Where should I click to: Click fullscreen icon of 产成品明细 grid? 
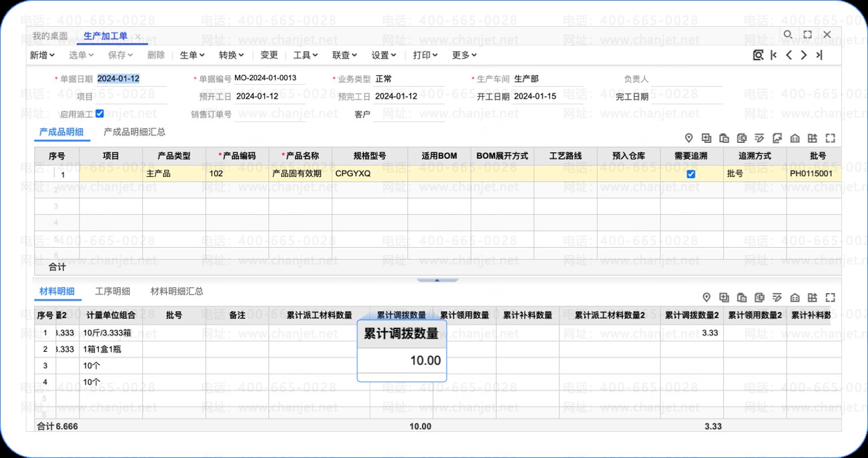point(831,138)
